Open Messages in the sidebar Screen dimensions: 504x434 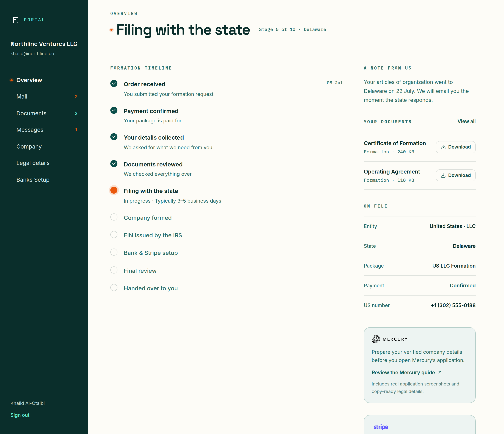[30, 130]
